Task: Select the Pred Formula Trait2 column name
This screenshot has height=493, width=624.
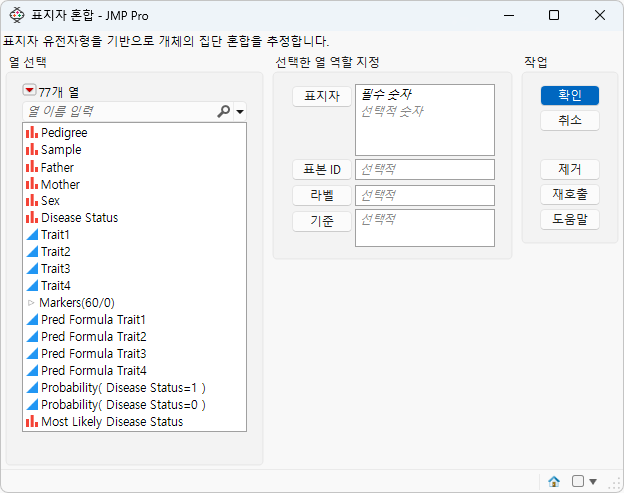Action: [x=94, y=337]
